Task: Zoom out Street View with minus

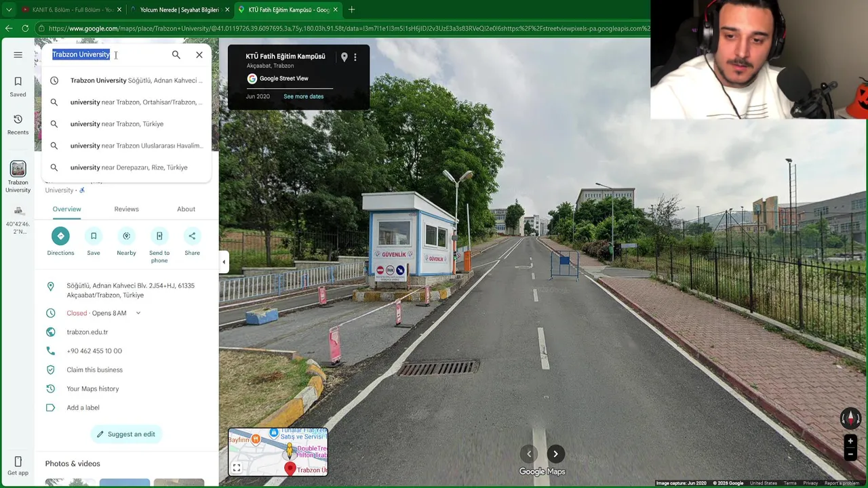Action: [x=850, y=455]
